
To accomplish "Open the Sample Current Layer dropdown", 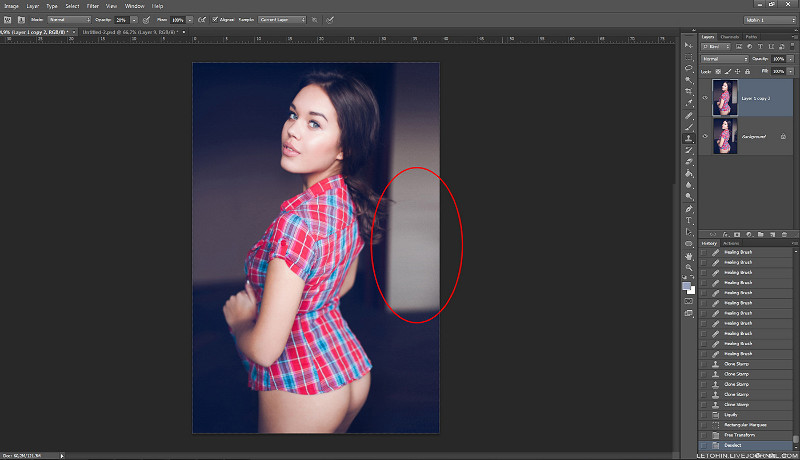I will pos(281,19).
